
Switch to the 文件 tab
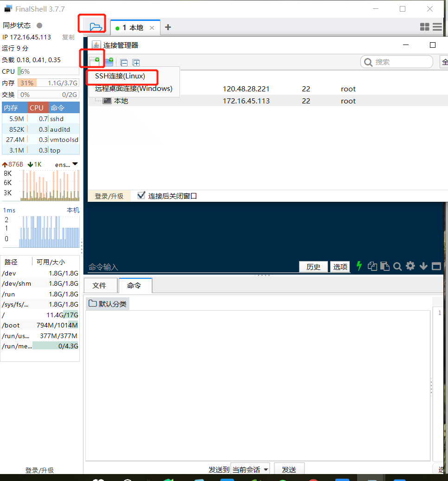point(100,286)
